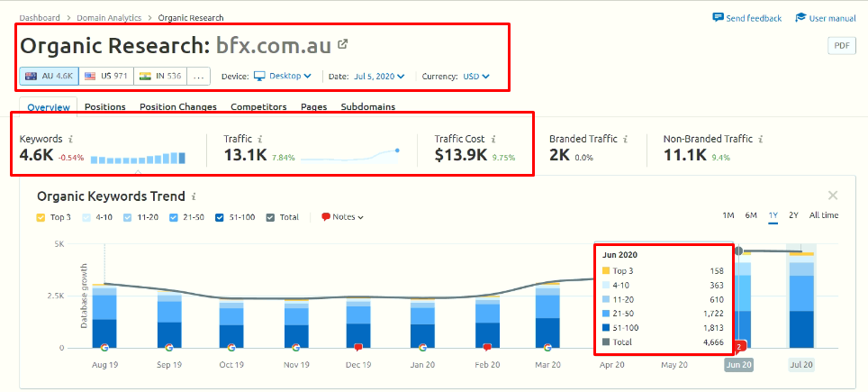The image size is (868, 392).
Task: Click the Send feedback chat icon
Action: click(718, 17)
